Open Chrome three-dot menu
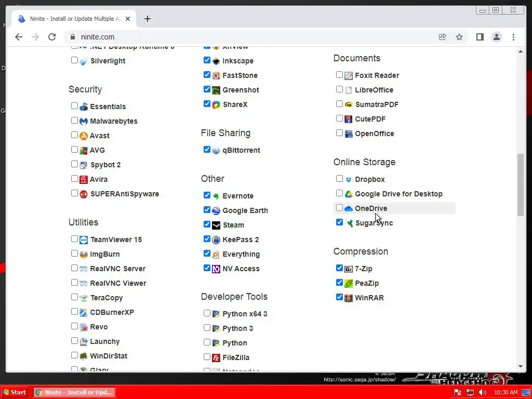This screenshot has width=532, height=399. (x=513, y=37)
